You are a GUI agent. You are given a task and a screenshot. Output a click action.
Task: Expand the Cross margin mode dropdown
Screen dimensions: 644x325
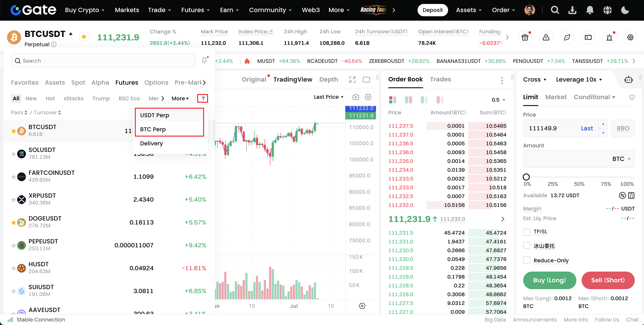click(x=534, y=80)
